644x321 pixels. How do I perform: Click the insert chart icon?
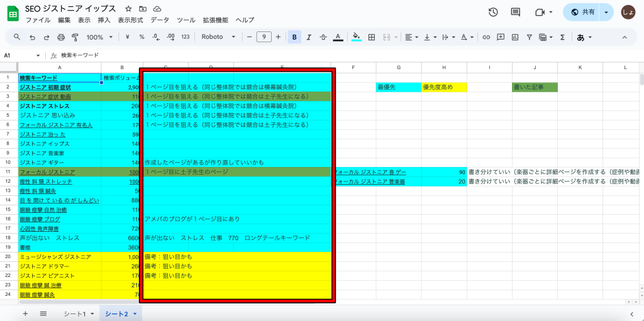click(x=514, y=37)
